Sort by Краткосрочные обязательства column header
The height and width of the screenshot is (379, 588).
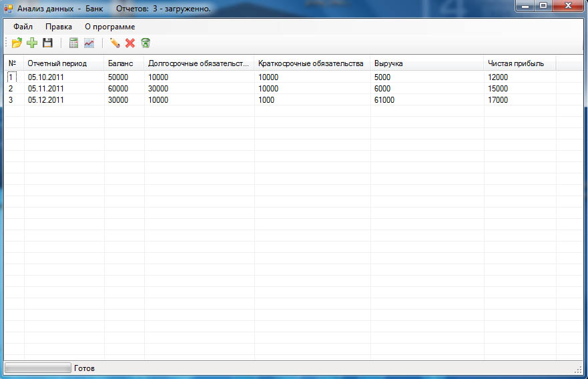pyautogui.click(x=312, y=63)
